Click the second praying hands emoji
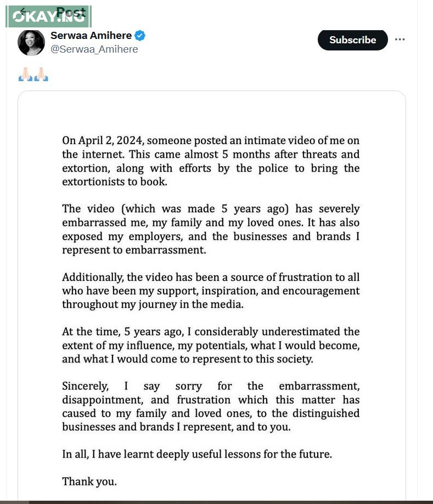 point(41,75)
